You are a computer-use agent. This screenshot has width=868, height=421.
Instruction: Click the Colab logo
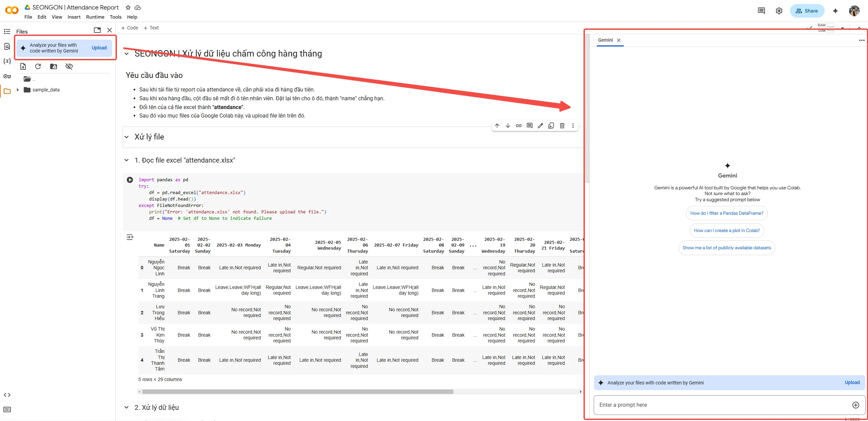(x=12, y=10)
